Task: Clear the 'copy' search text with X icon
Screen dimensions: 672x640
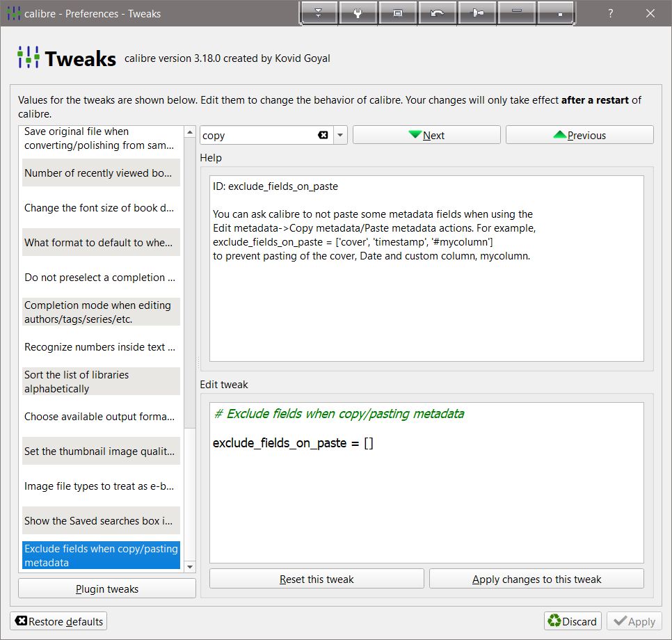Action: pos(323,135)
